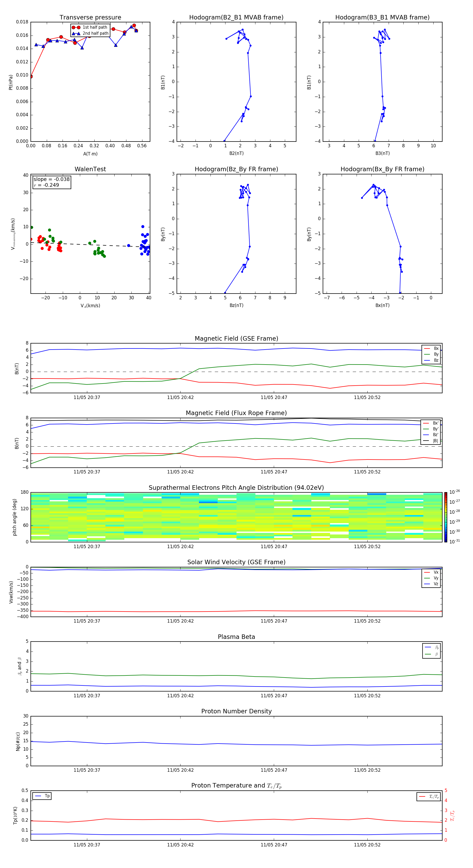Click the Bx entry in GSE Frame legend

click(431, 349)
